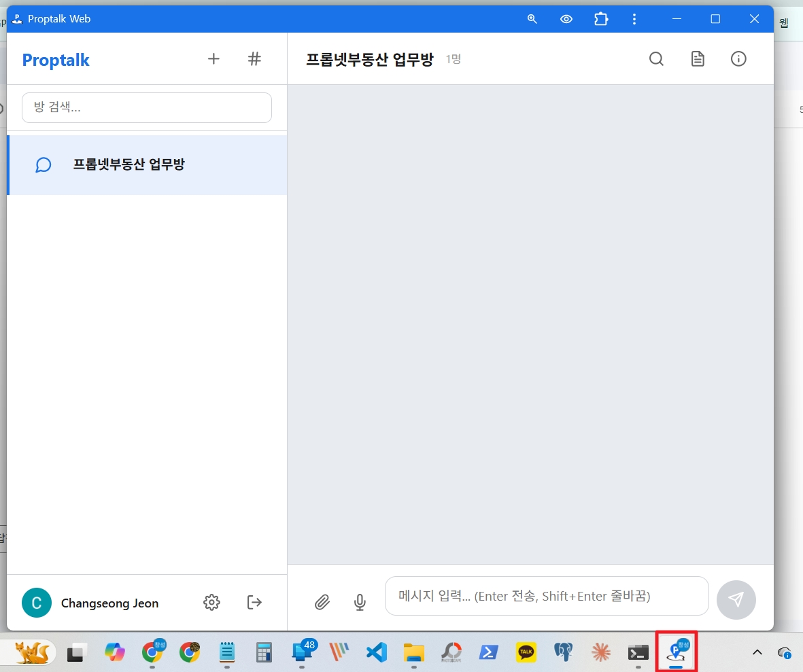The height and width of the screenshot is (672, 803).
Task: Open File Explorer from the taskbar
Action: pos(414,652)
